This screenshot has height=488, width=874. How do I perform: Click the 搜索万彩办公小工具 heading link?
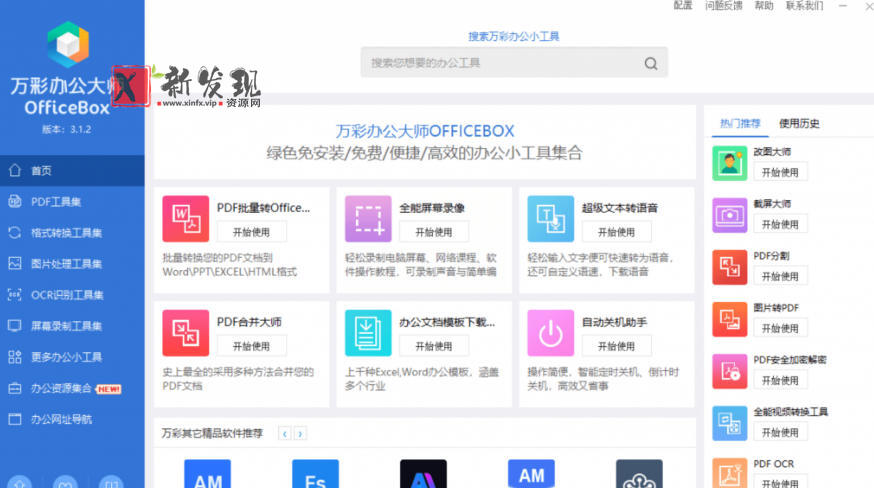513,36
